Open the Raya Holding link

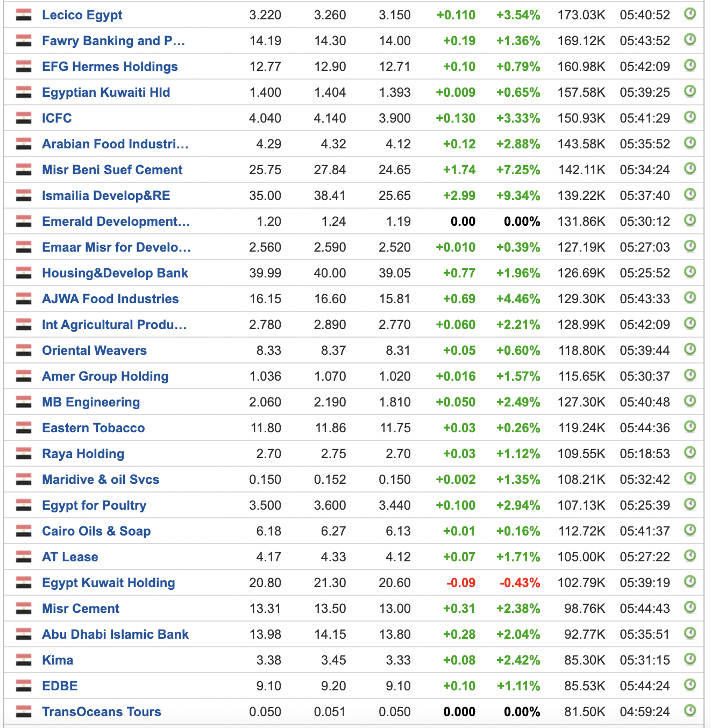pyautogui.click(x=83, y=454)
